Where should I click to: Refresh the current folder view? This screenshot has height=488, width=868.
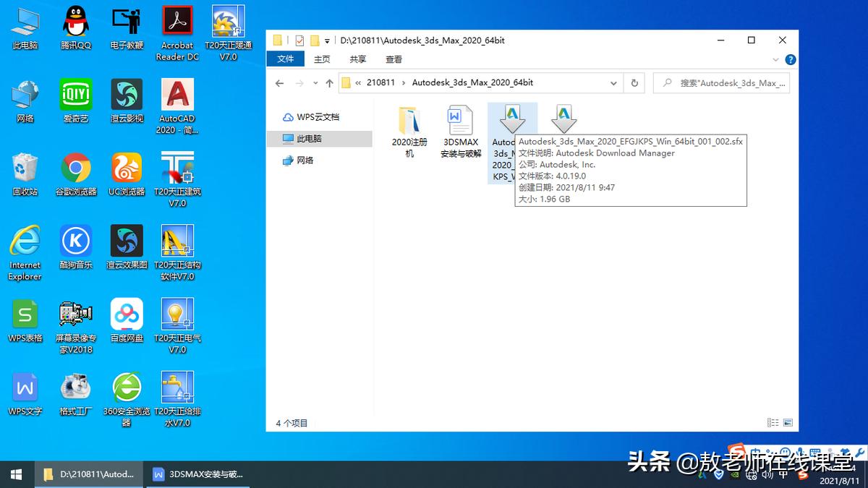[x=634, y=83]
